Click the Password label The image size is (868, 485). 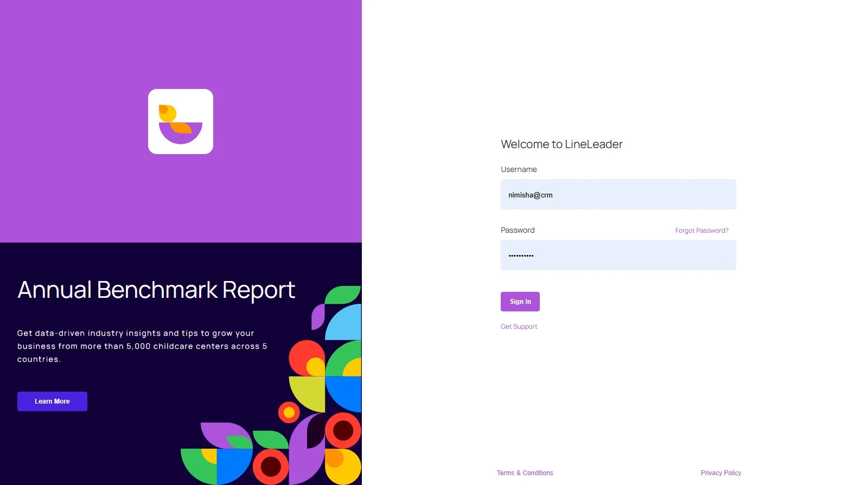pyautogui.click(x=518, y=230)
